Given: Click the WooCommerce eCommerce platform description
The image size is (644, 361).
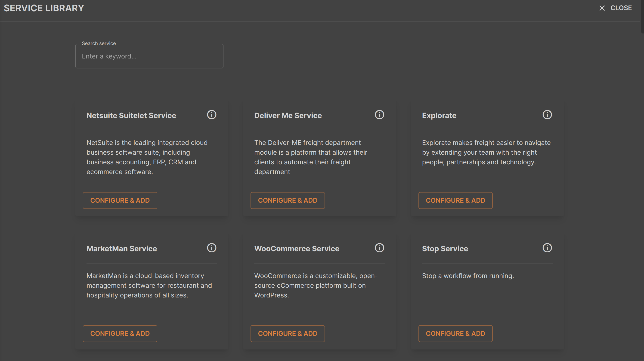Looking at the screenshot, I should point(316,286).
